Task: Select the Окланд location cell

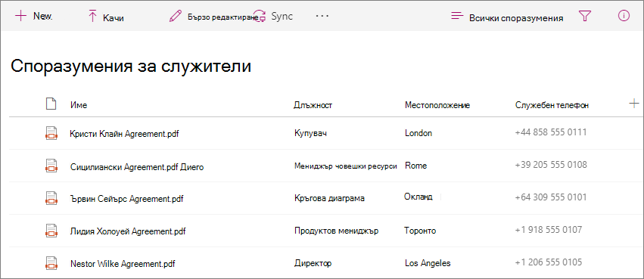Action: click(418, 197)
